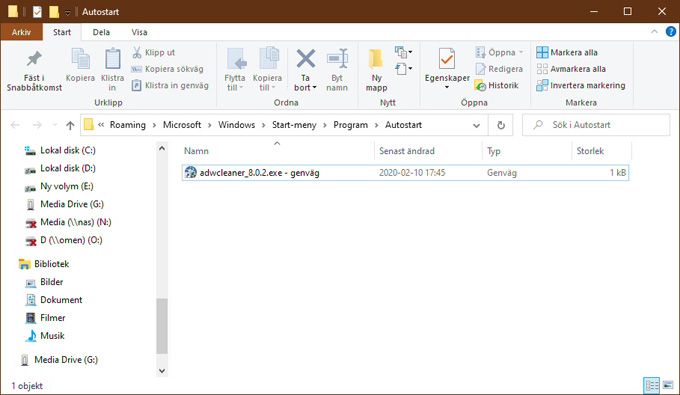680x395 pixels.
Task: Go forward with the right arrow
Action: tap(37, 125)
